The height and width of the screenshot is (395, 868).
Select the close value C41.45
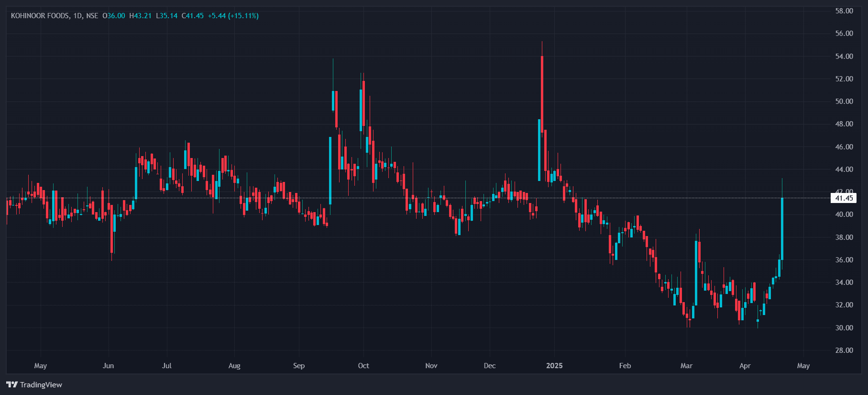tap(193, 16)
